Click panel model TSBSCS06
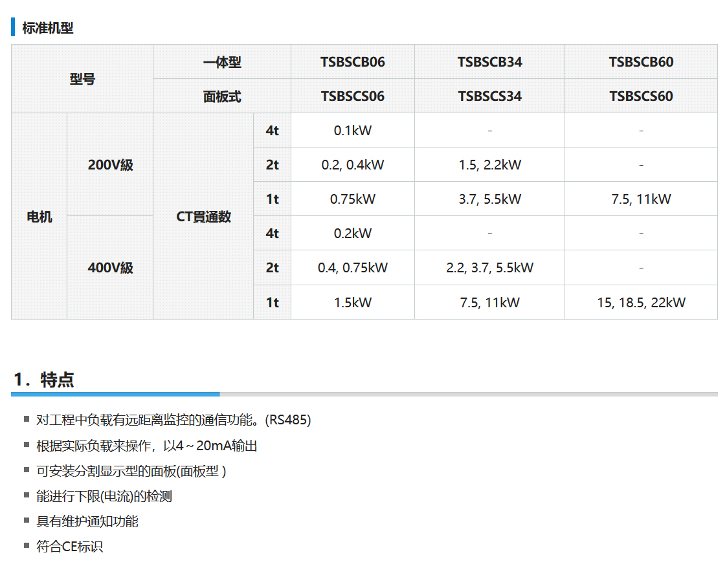Image resolution: width=727 pixels, height=588 pixels. point(353,96)
